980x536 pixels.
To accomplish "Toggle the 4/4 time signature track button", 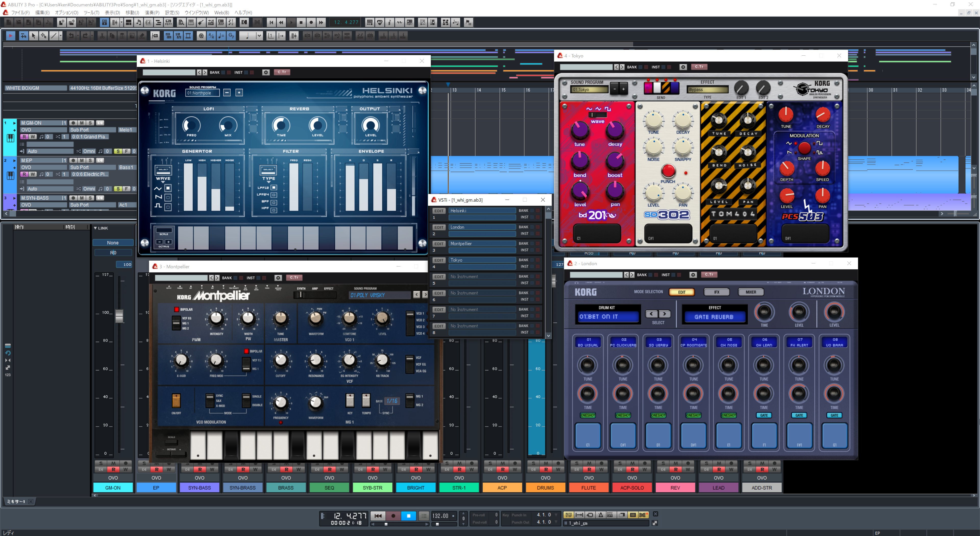I will click(x=211, y=36).
